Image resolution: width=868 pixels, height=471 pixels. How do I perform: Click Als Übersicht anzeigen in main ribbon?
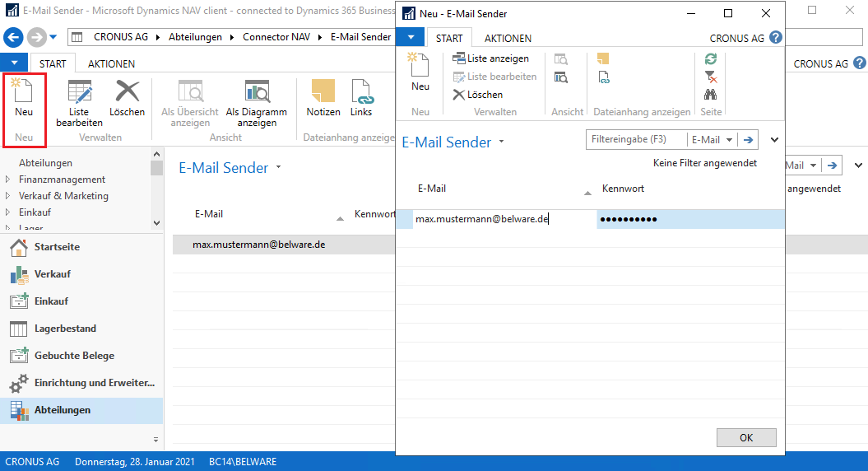pyautogui.click(x=190, y=104)
